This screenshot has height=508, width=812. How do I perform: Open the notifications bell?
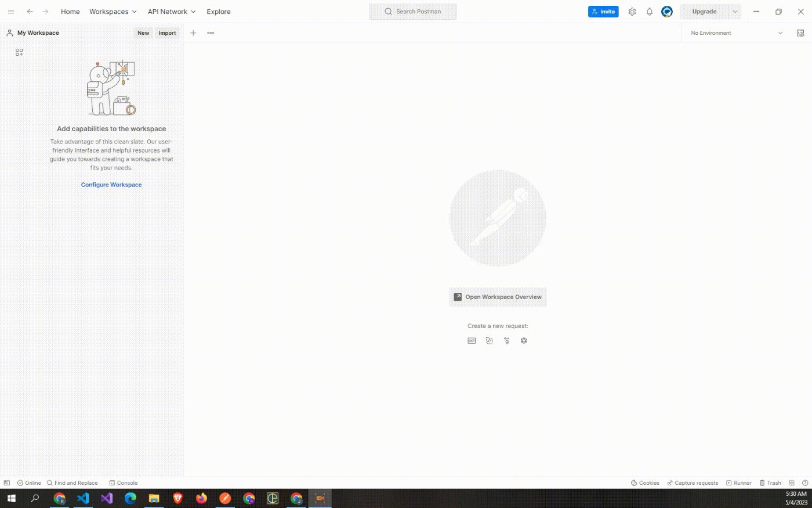click(650, 12)
